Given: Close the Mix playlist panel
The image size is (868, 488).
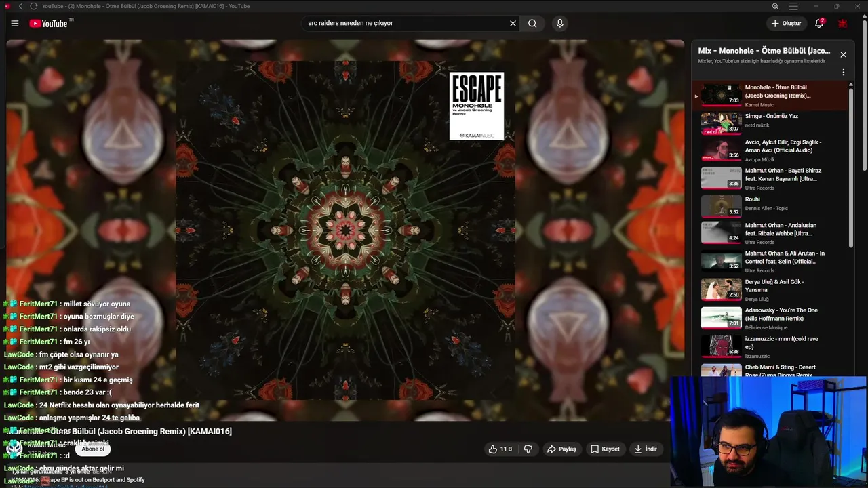Looking at the screenshot, I should (843, 54).
